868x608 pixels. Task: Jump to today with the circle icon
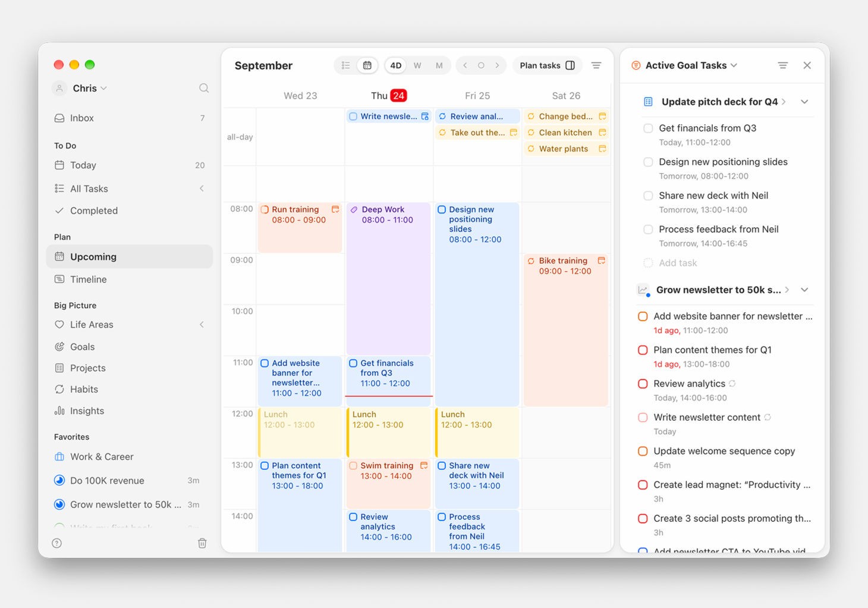pyautogui.click(x=481, y=65)
